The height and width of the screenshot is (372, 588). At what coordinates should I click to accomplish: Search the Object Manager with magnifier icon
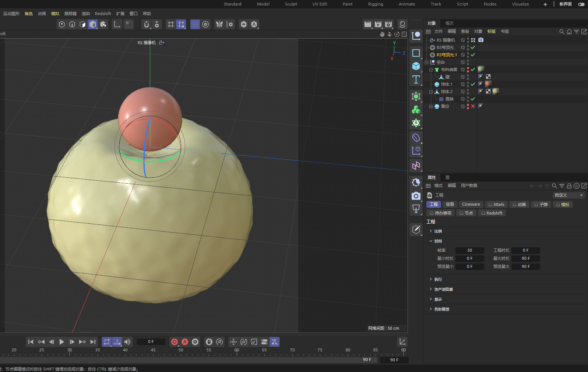click(562, 32)
